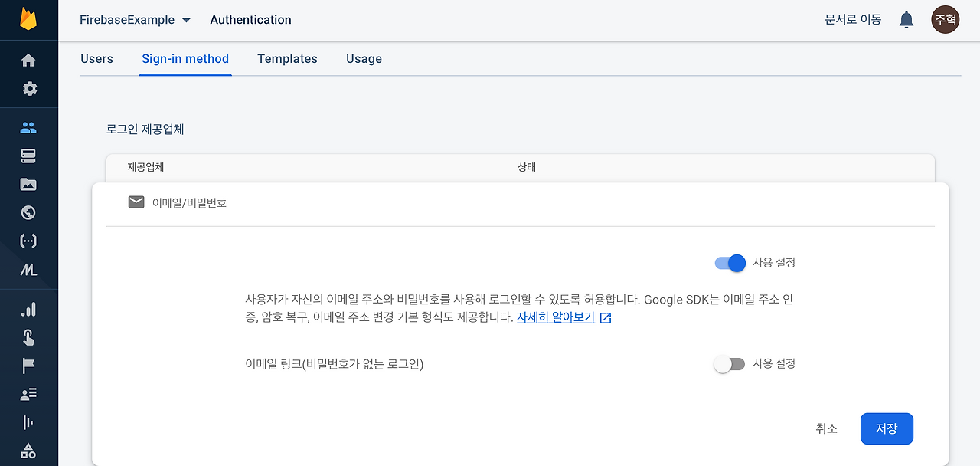980x466 pixels.
Task: Switch to the Users tab
Action: coord(96,59)
